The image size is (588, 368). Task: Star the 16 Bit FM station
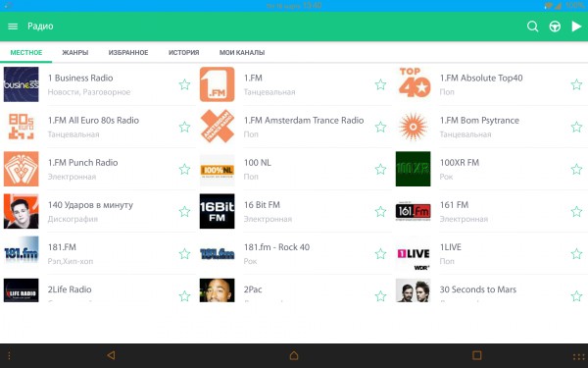[x=380, y=211]
